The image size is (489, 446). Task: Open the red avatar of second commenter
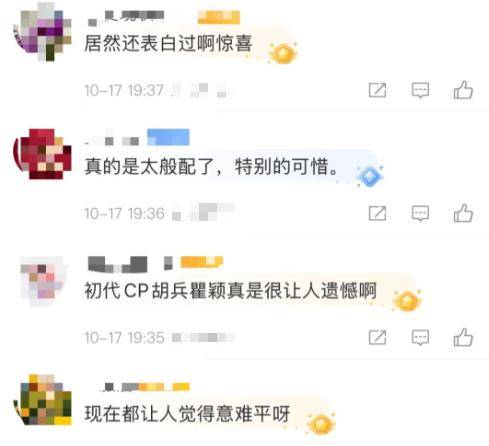point(42,154)
